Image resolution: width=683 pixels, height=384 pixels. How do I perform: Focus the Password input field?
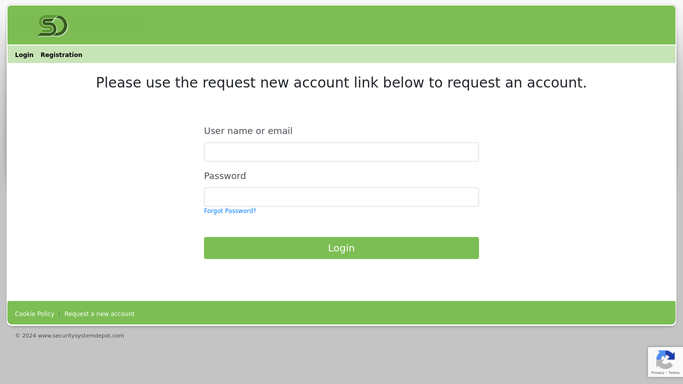(x=341, y=197)
